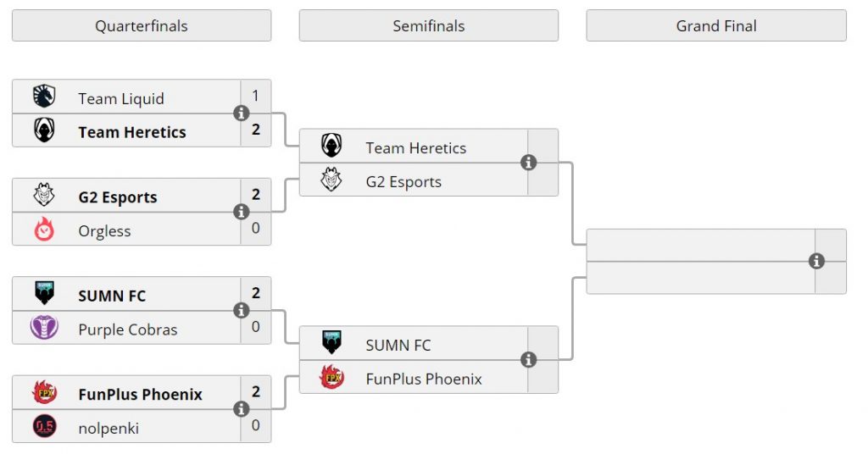Select the Semifinals column header
The width and height of the screenshot is (868, 454).
pos(429,25)
